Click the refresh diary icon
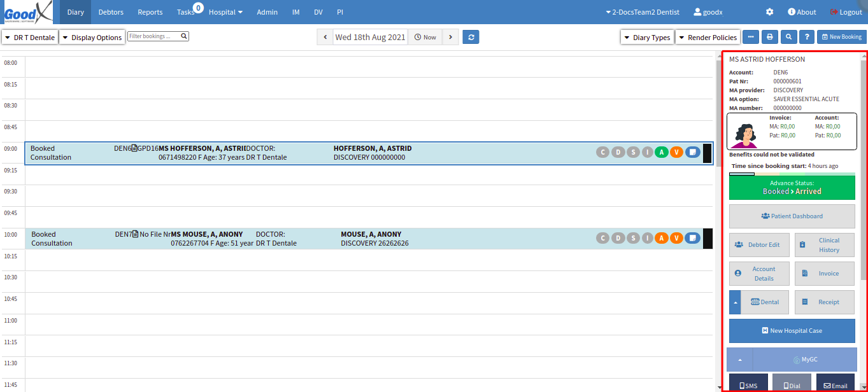This screenshot has height=392, width=868. pos(471,38)
